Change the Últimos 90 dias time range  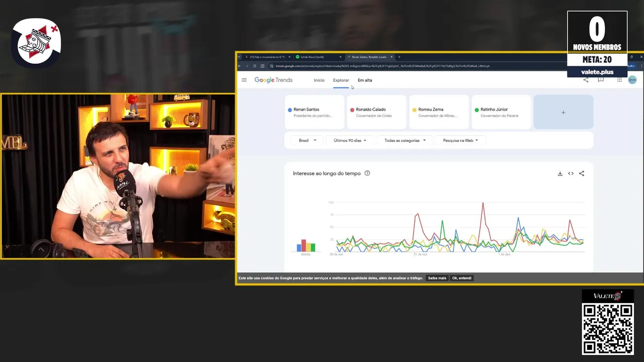(x=350, y=140)
